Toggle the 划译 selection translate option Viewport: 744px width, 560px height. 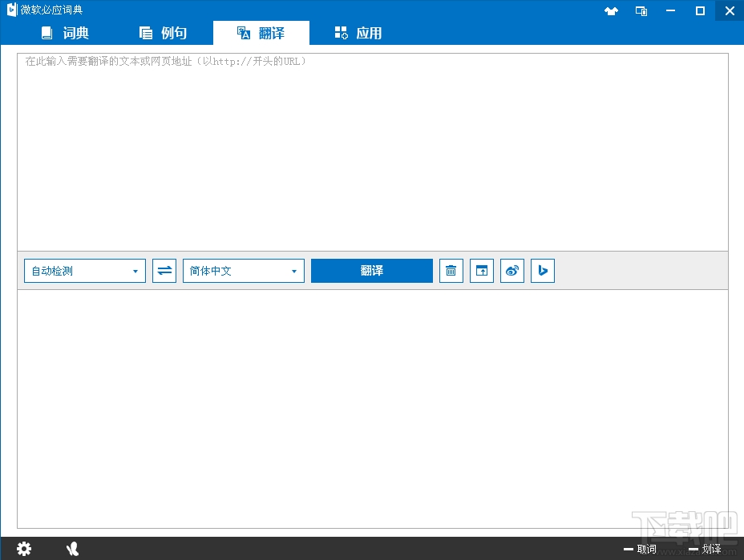[705, 549]
